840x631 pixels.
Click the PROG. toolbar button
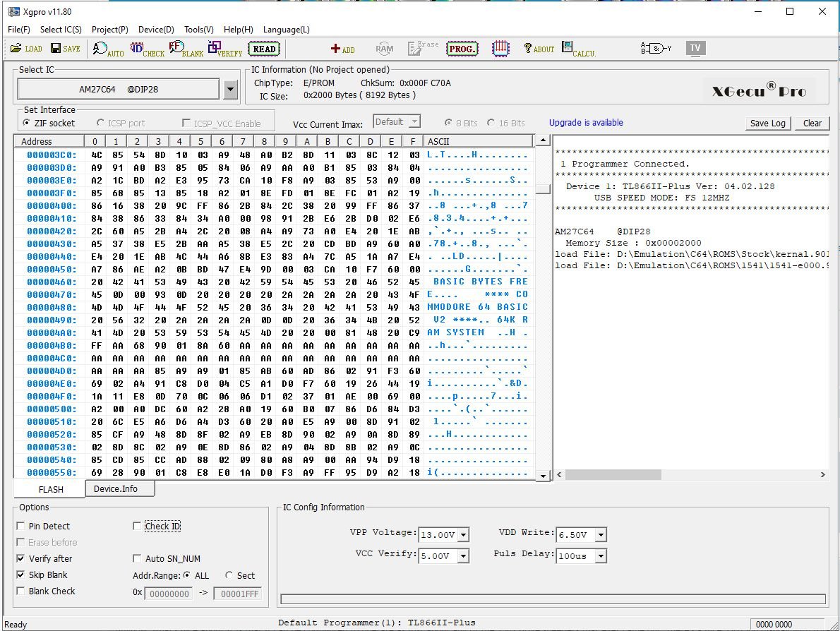point(462,49)
